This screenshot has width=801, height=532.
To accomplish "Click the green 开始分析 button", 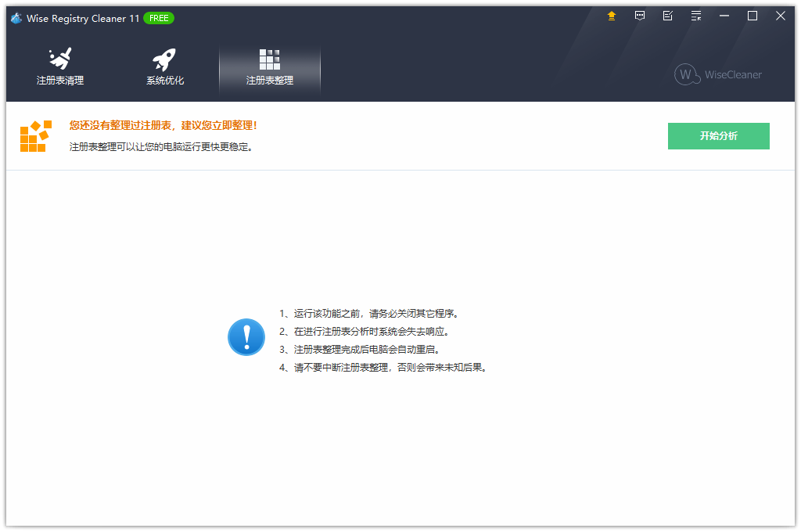I will (x=718, y=136).
